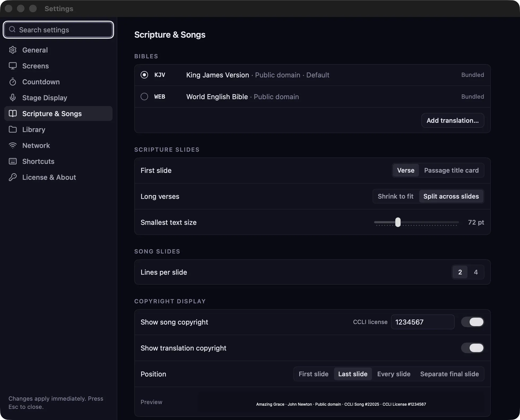Select the KJV radio button
The width and height of the screenshot is (520, 420).
pyautogui.click(x=144, y=75)
